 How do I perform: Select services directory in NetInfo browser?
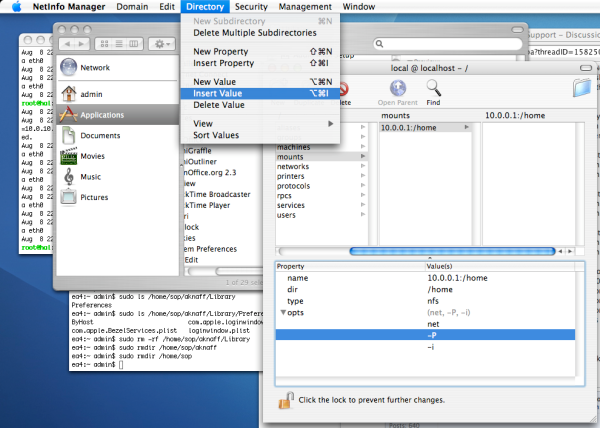pyautogui.click(x=321, y=205)
